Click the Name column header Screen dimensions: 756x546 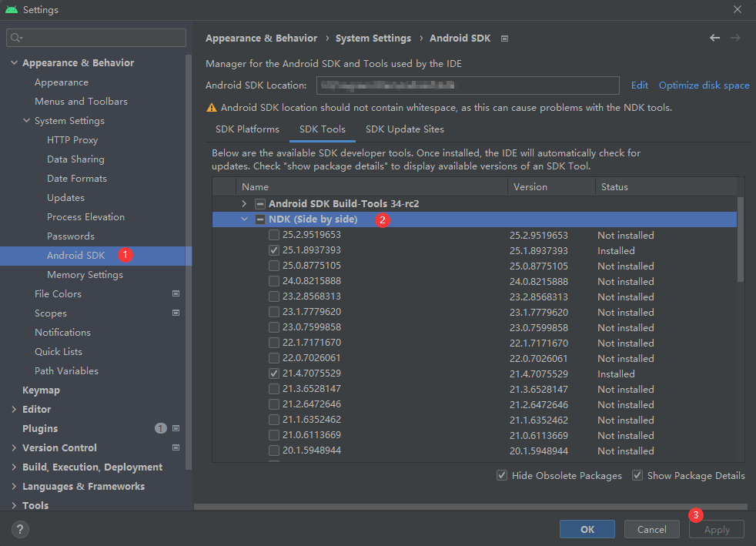pos(371,186)
